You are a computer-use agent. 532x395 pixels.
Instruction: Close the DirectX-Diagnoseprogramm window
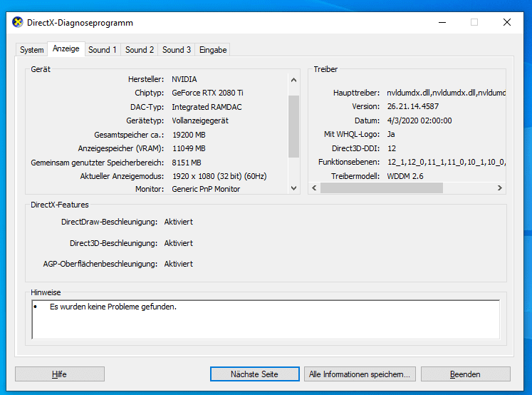point(507,22)
